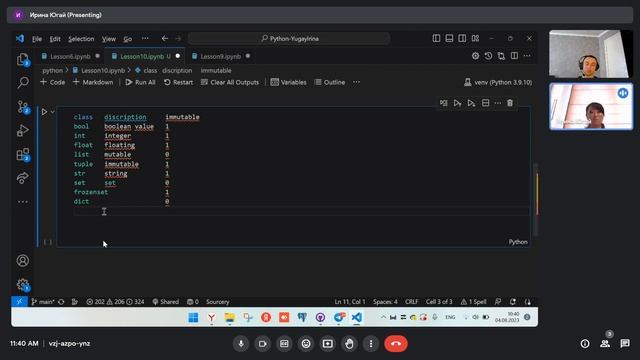Show the notebook Outline

[330, 82]
